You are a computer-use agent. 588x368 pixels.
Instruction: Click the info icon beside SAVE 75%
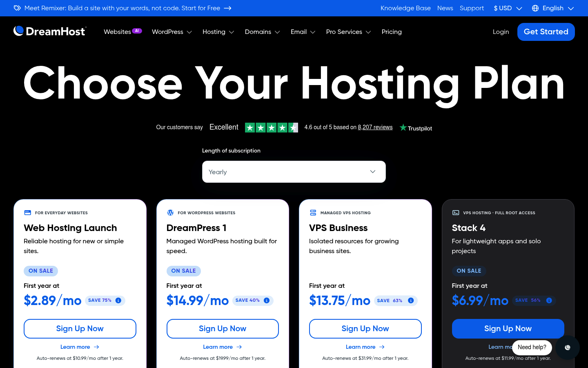tap(118, 301)
